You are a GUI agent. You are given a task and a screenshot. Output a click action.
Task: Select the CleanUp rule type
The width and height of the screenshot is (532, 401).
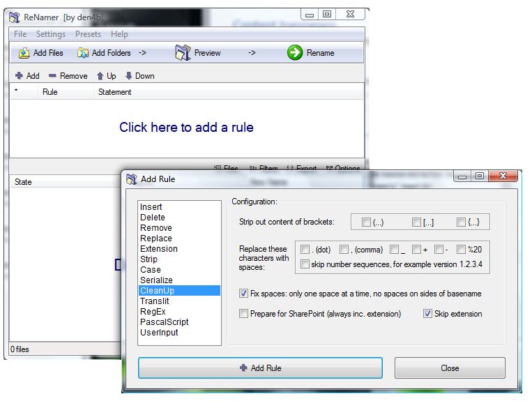(x=179, y=291)
